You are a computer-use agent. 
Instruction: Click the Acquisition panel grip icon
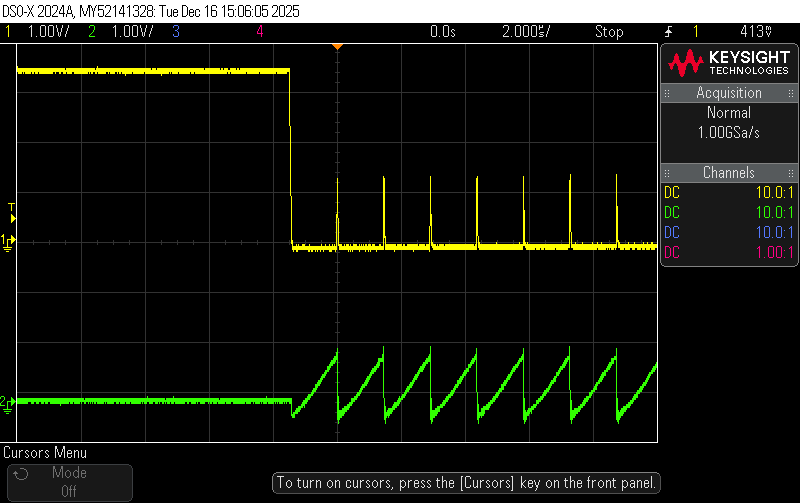[667, 93]
